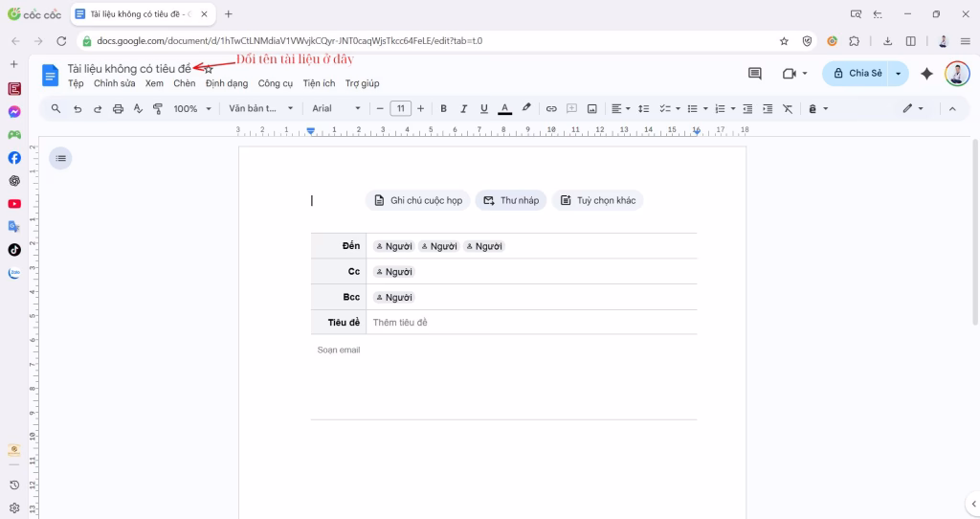Open the text color picker
This screenshot has width=980, height=519.
[505, 109]
